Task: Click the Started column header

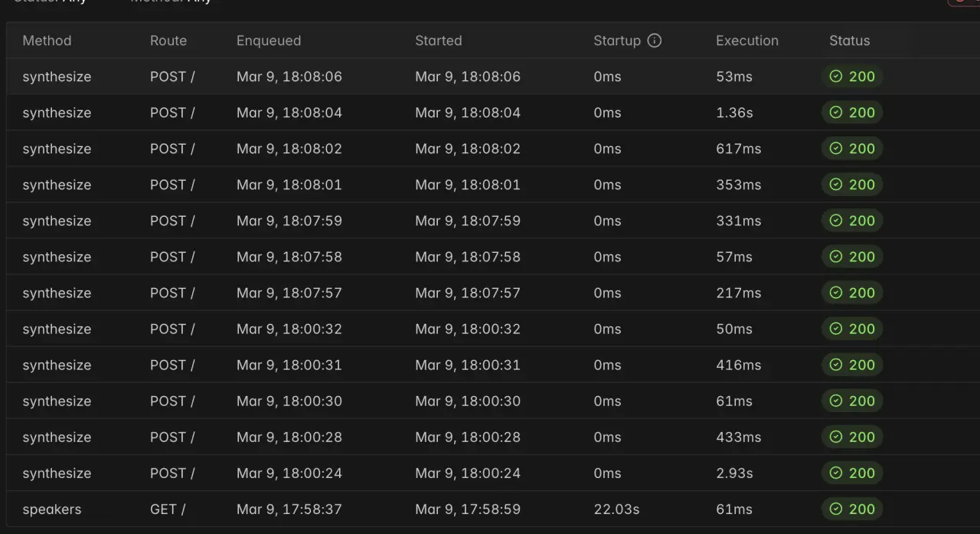Action: [438, 41]
